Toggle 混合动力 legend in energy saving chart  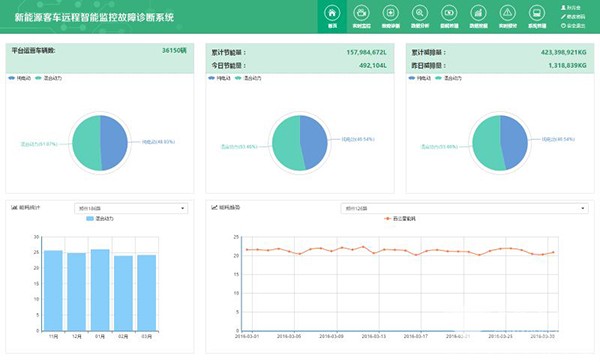coord(248,78)
